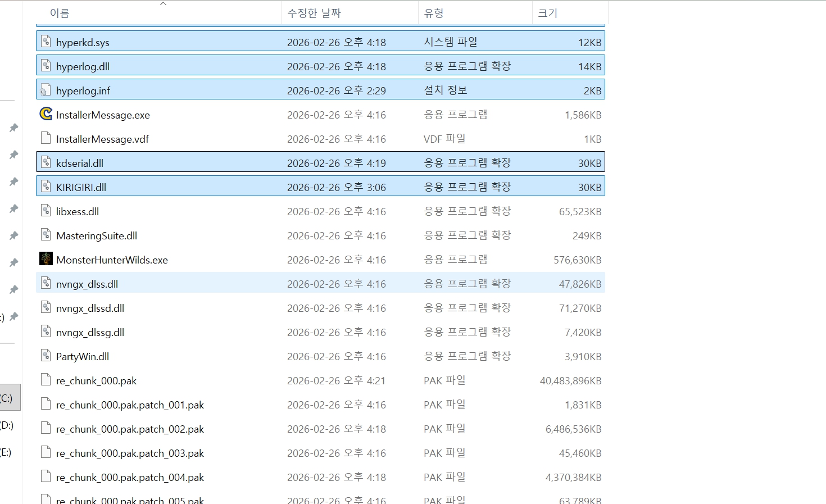This screenshot has height=504, width=826.
Task: Click the hyperkd.sys file icon
Action: tap(46, 42)
